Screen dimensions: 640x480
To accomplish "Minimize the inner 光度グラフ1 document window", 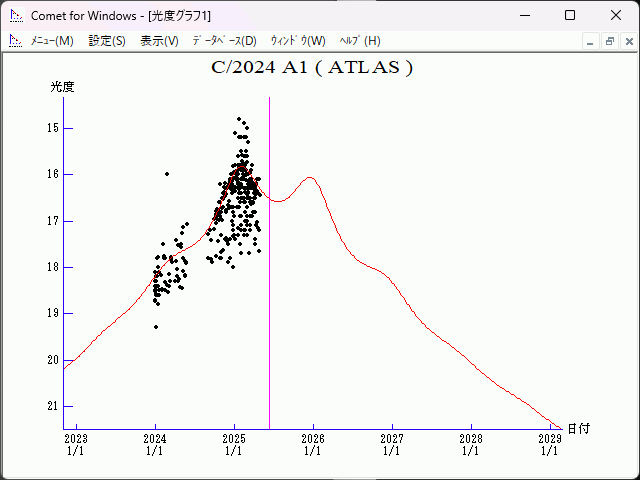I will tap(590, 41).
